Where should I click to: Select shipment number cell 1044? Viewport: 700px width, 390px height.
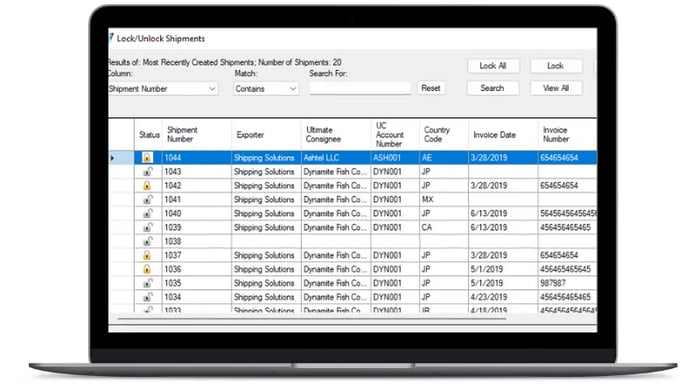click(196, 158)
